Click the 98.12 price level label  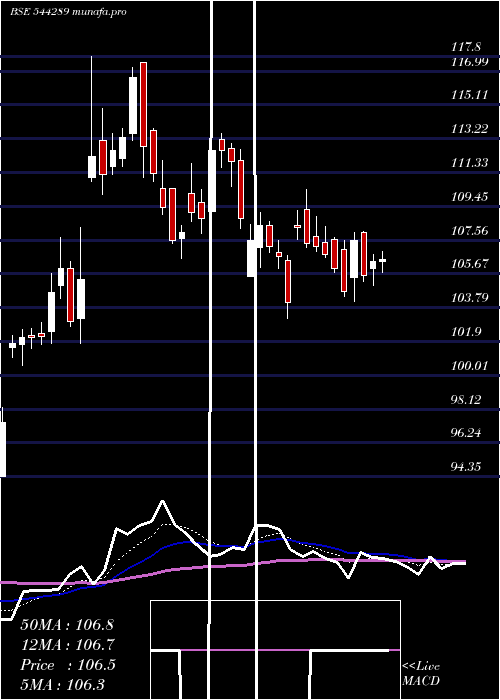[466, 399]
